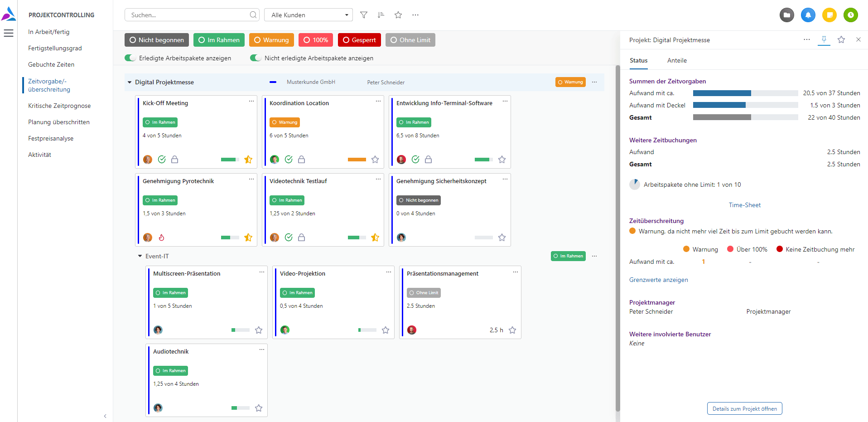Select Kritische Zeitprognose in sidebar
The width and height of the screenshot is (868, 422).
pos(59,106)
